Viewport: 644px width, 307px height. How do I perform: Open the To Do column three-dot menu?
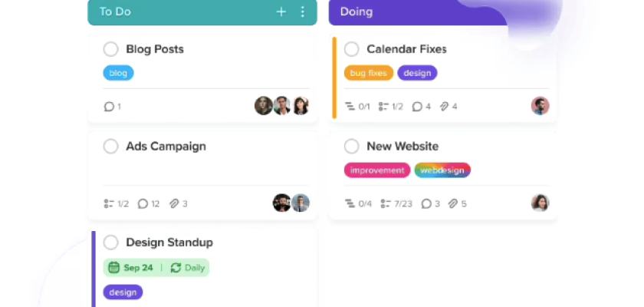pyautogui.click(x=302, y=12)
